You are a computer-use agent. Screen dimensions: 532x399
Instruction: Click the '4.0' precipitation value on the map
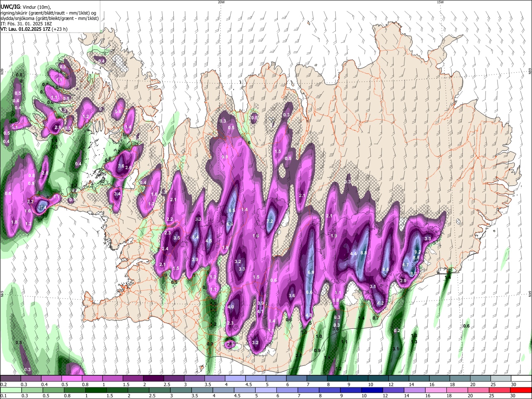231,307
